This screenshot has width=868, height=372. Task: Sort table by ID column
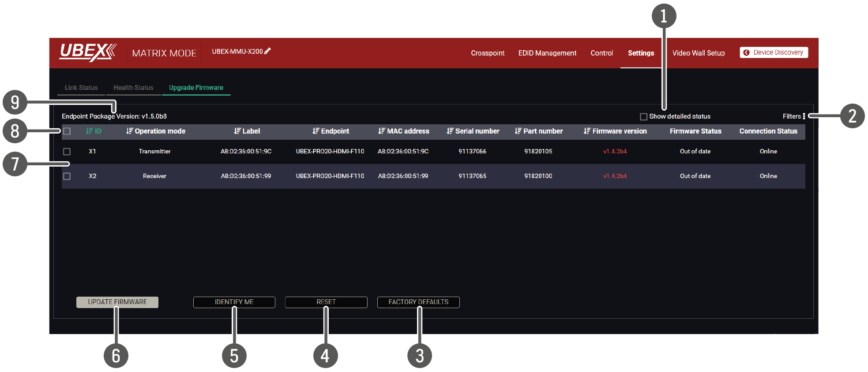(x=94, y=131)
